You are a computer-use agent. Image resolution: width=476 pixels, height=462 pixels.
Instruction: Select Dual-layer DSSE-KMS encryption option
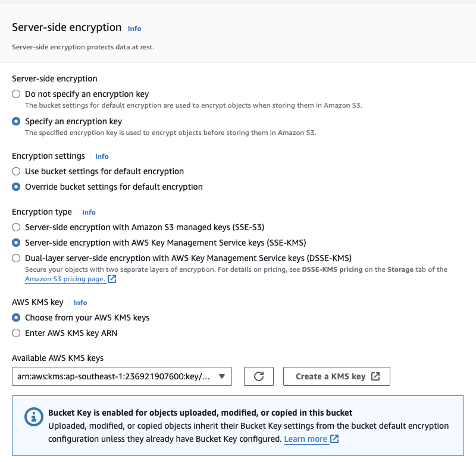(x=16, y=258)
